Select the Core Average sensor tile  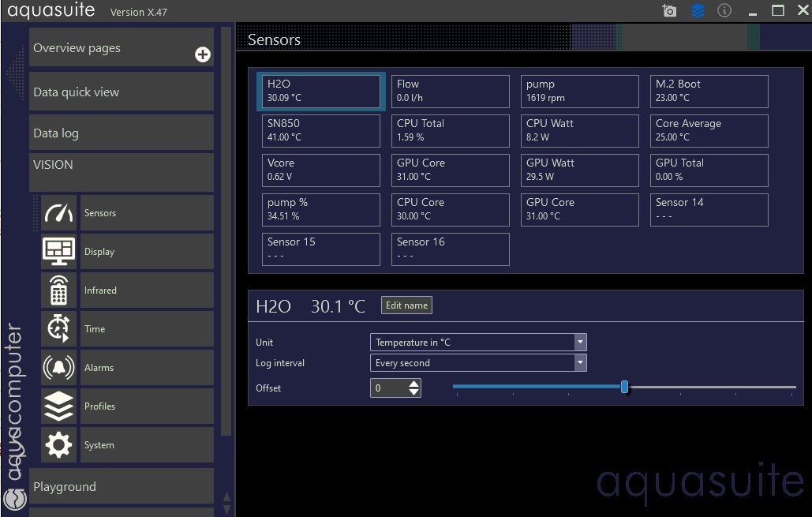[709, 130]
